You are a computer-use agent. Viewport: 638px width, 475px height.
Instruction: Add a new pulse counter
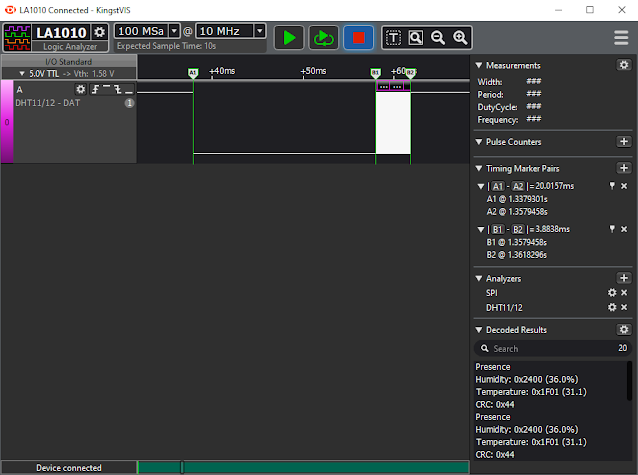pos(624,142)
